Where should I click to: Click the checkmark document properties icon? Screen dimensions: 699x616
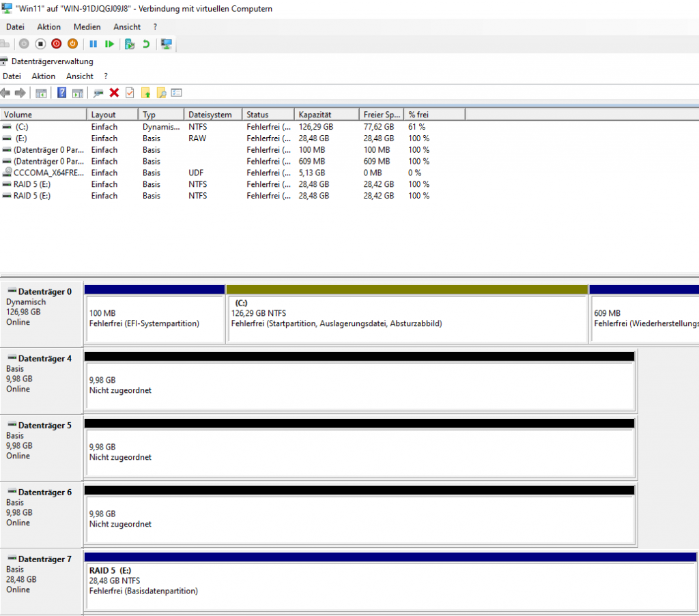point(130,93)
